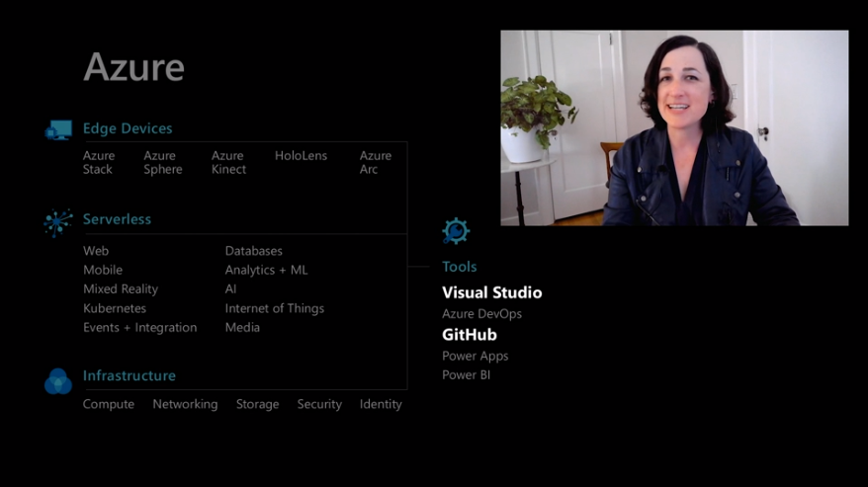Click the Storage label

[x=257, y=404]
